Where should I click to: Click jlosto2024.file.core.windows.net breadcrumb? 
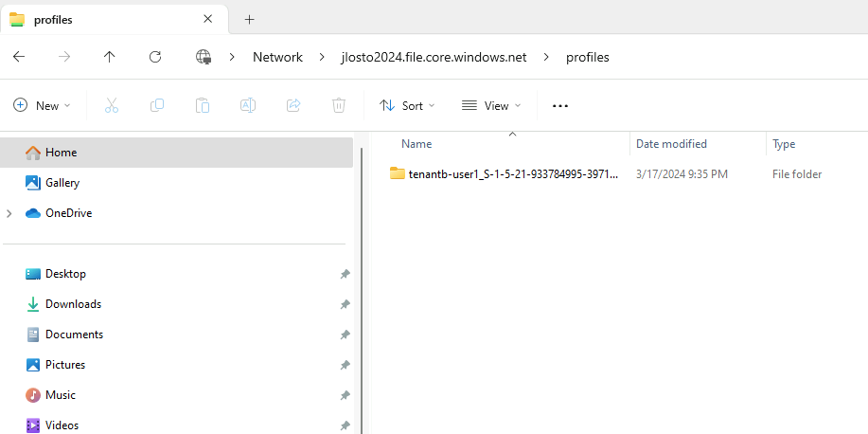click(x=434, y=57)
